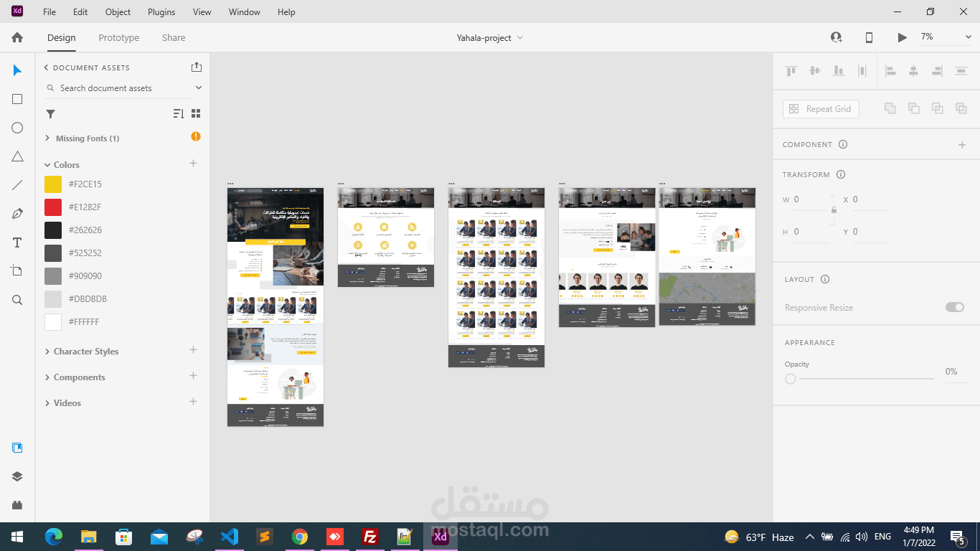The width and height of the screenshot is (980, 551).
Task: Click the boolean Add (union) icon
Action: tap(890, 108)
